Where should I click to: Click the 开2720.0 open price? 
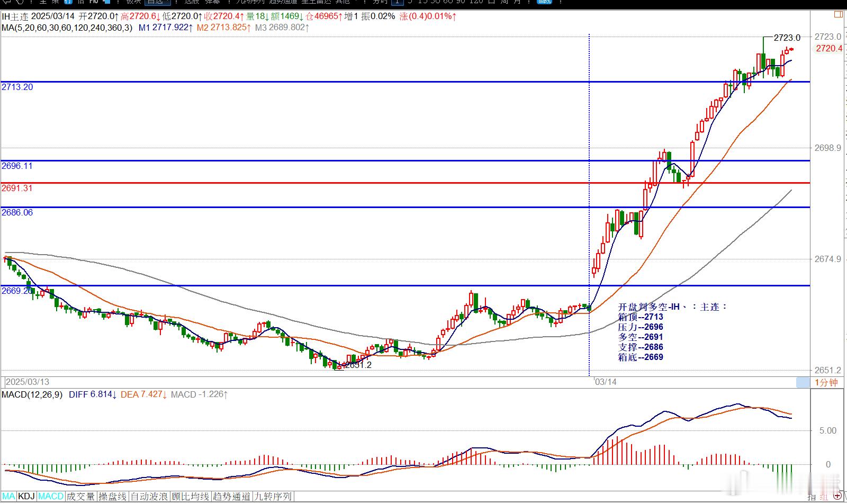coord(98,16)
